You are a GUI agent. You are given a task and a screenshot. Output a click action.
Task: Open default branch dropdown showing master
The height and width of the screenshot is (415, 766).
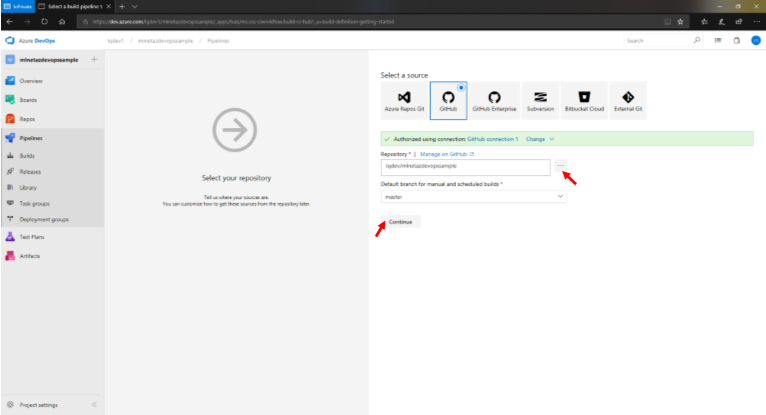474,197
